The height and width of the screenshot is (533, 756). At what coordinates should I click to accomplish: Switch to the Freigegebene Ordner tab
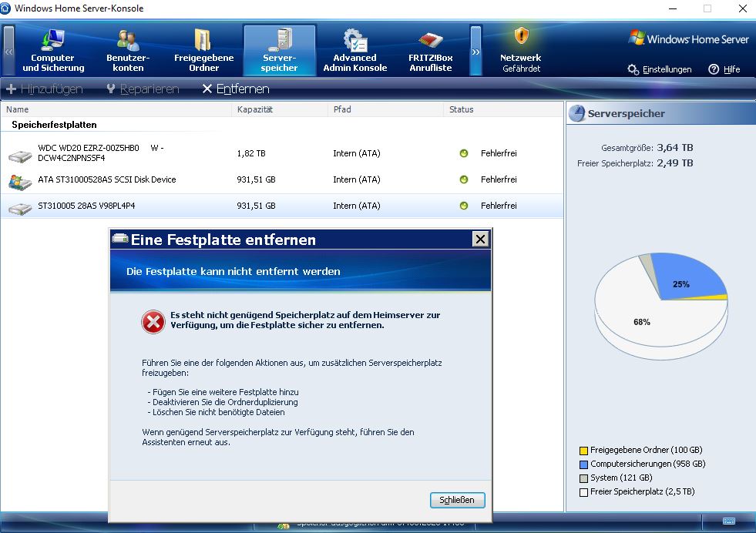point(203,51)
